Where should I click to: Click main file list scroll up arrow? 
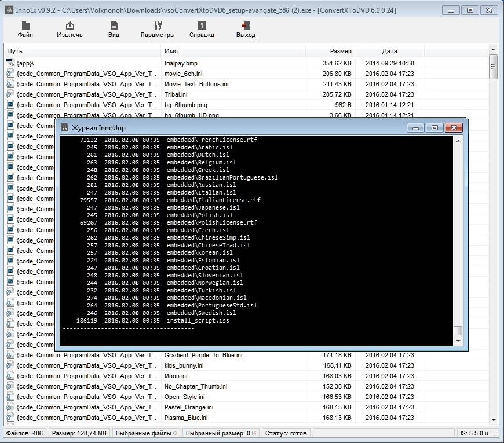click(x=494, y=49)
